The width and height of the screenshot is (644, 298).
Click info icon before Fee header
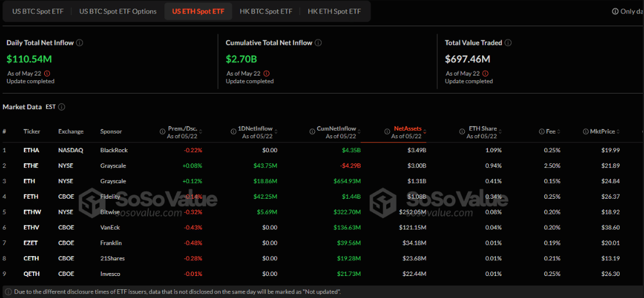coord(542,131)
